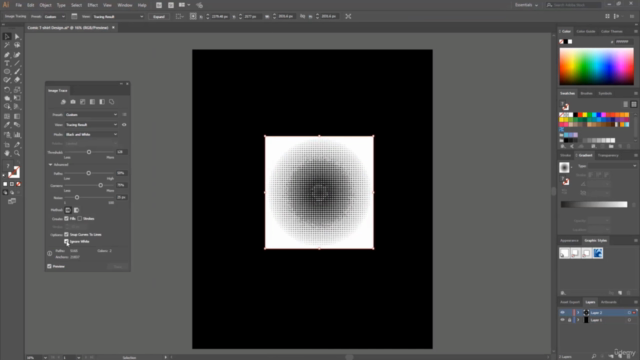
Task: Open the File menu
Action: click(18, 5)
